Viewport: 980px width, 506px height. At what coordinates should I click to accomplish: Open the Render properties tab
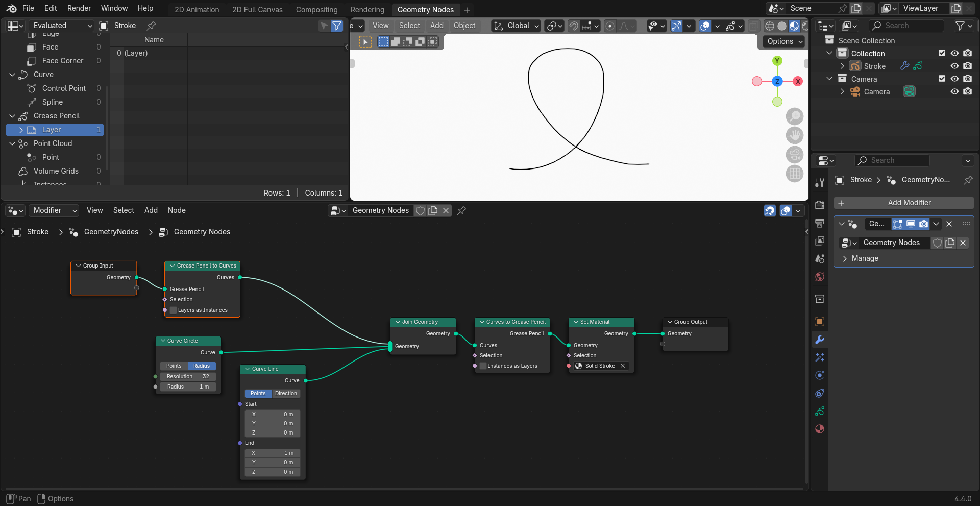coord(820,205)
